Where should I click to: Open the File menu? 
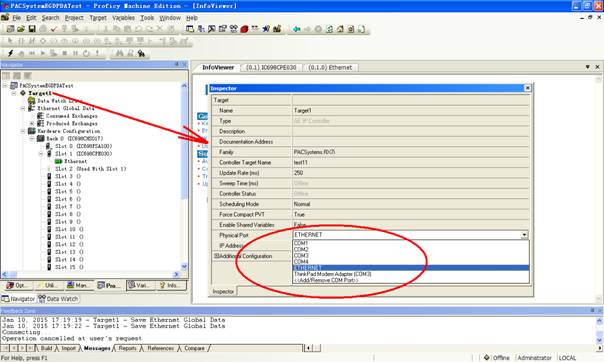17,18
